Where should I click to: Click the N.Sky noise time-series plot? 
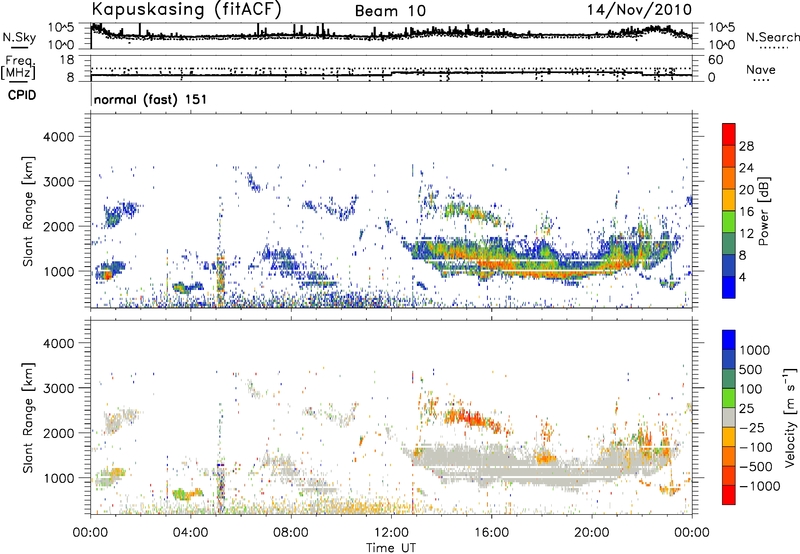click(392, 36)
